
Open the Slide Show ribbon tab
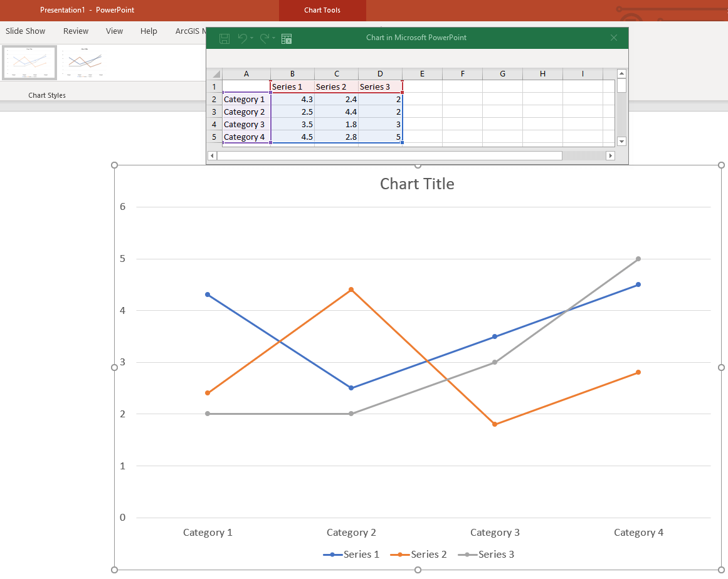pos(26,31)
